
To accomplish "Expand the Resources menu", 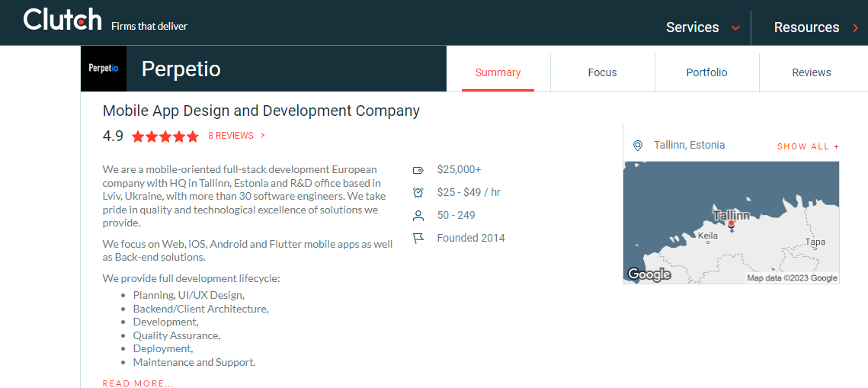I will (x=816, y=27).
